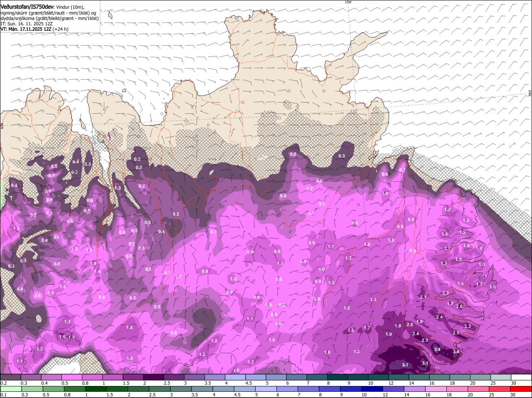The height and width of the screenshot is (398, 532).
Task: Click the 2.1 precipitation value on map
Action: pyautogui.click(x=423, y=297)
